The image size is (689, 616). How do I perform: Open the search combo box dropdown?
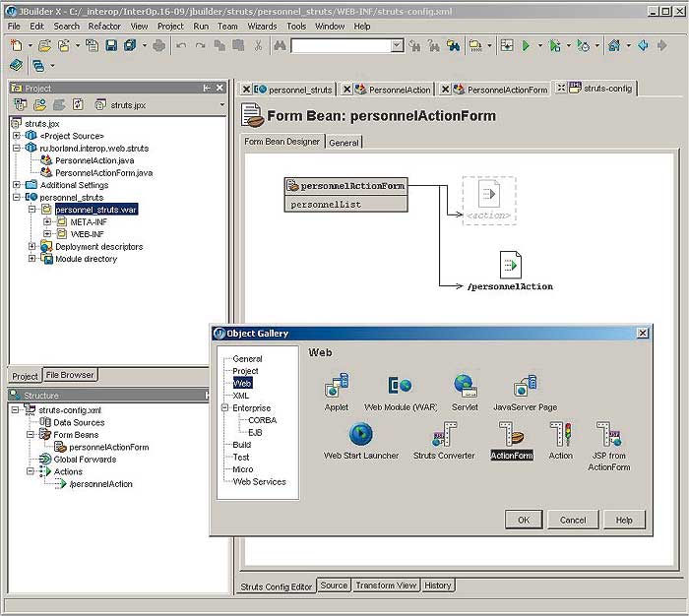pyautogui.click(x=397, y=45)
